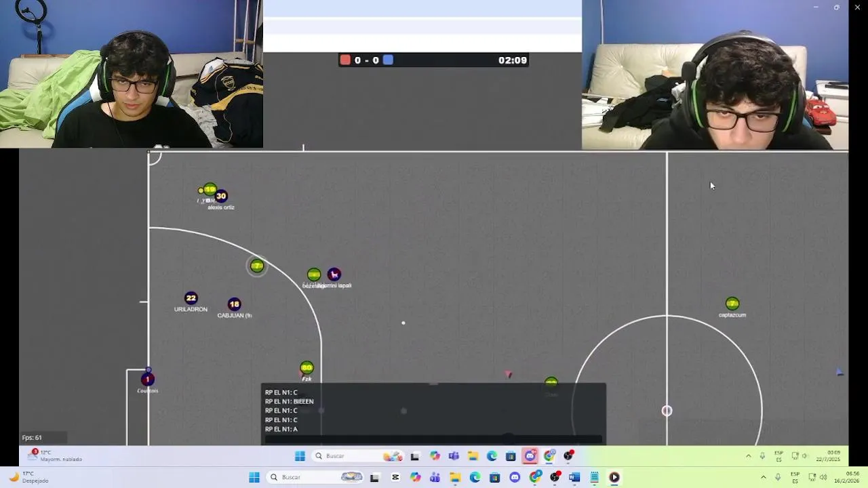Open the 12°C Mayorm. nublado weather widget
Screen dimensions: 868x488
56,455
